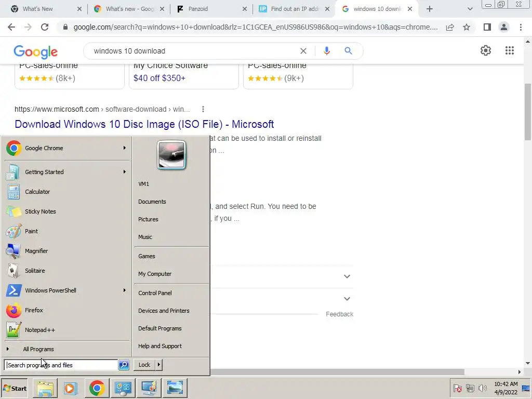The image size is (532, 399).
Task: Open Magnifier from Start menu
Action: pos(67,251)
